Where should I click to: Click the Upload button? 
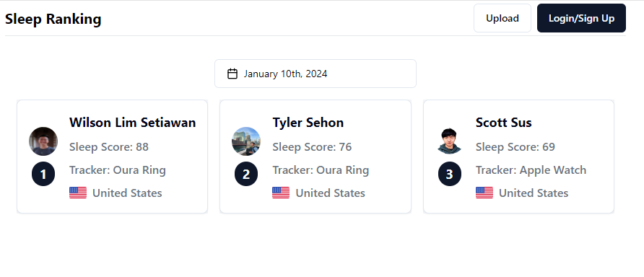point(502,18)
